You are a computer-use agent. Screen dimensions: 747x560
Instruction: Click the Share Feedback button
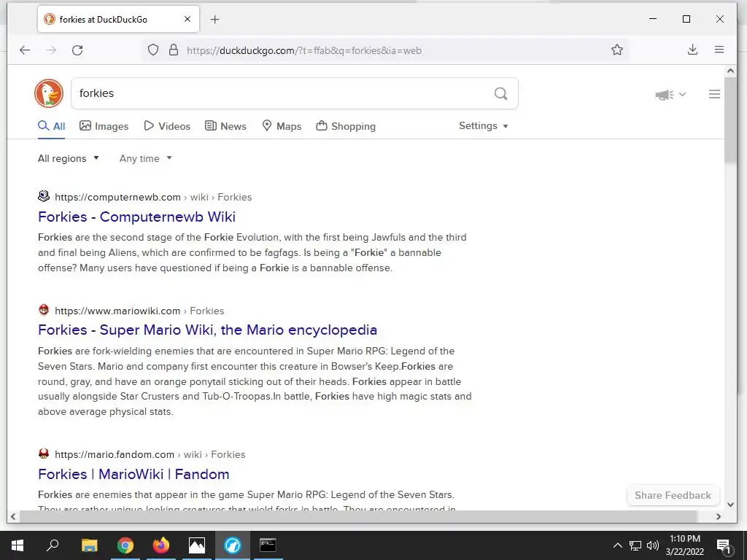673,495
